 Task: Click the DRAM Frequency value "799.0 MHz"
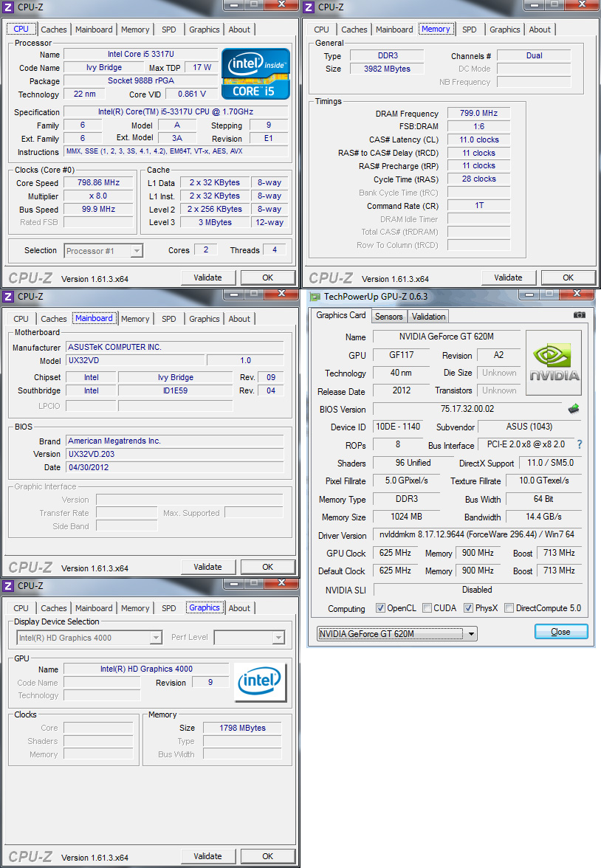[x=478, y=113]
